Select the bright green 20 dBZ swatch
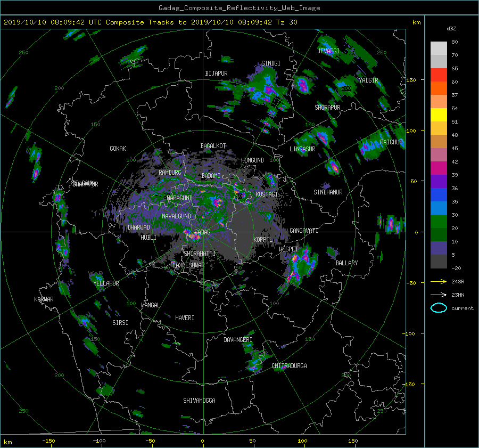This screenshot has width=479, height=448. 439,221
